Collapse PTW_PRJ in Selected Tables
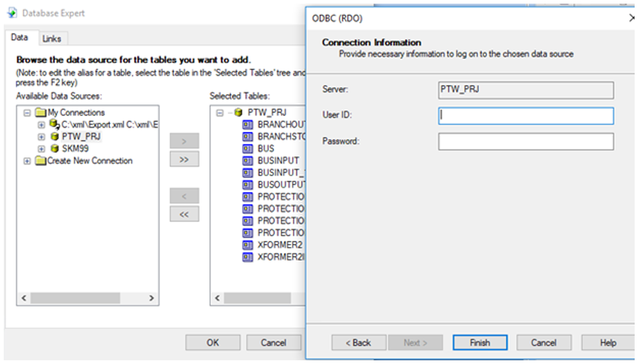 click(x=220, y=113)
